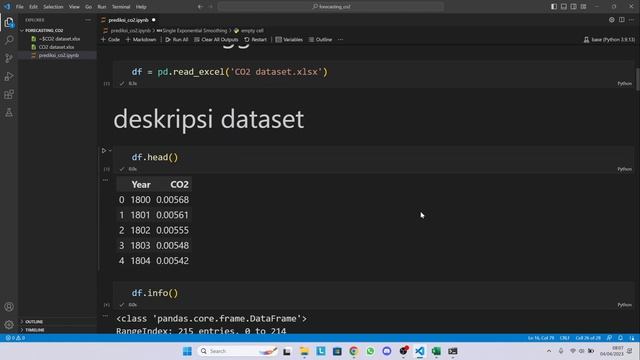
Task: Click the read_excel code cell
Action: tap(373, 72)
